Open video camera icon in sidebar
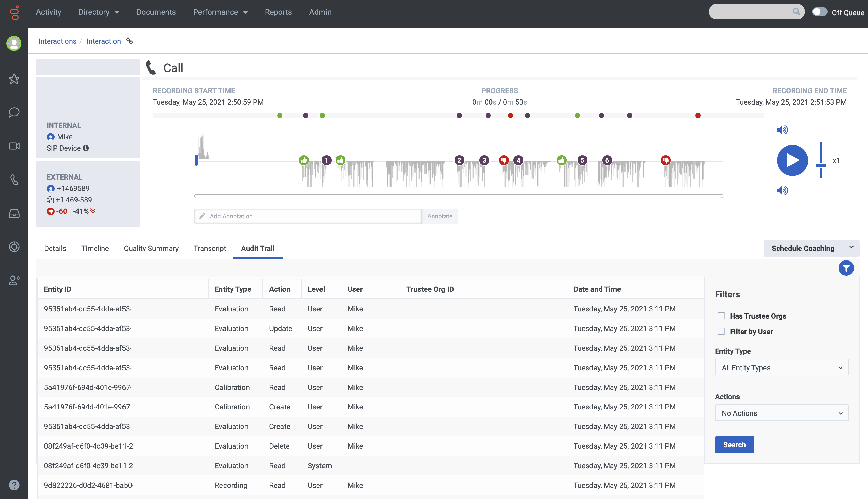This screenshot has width=868, height=499. pos(14,146)
